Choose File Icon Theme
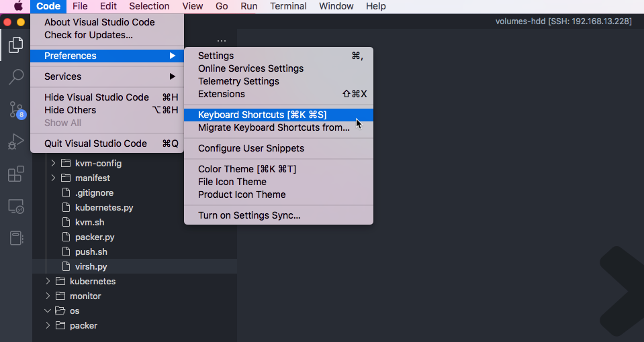The height and width of the screenshot is (342, 644). coord(279,182)
